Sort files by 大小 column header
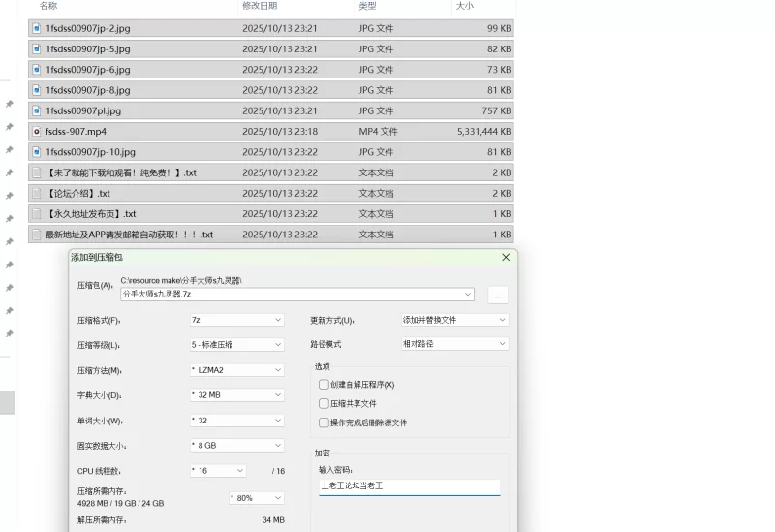775x532 pixels. 464,6
